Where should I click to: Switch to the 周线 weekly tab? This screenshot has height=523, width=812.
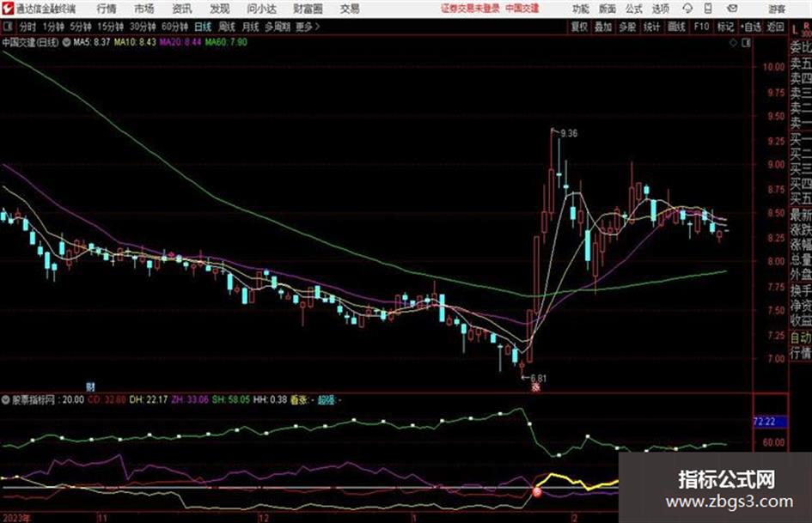226,27
